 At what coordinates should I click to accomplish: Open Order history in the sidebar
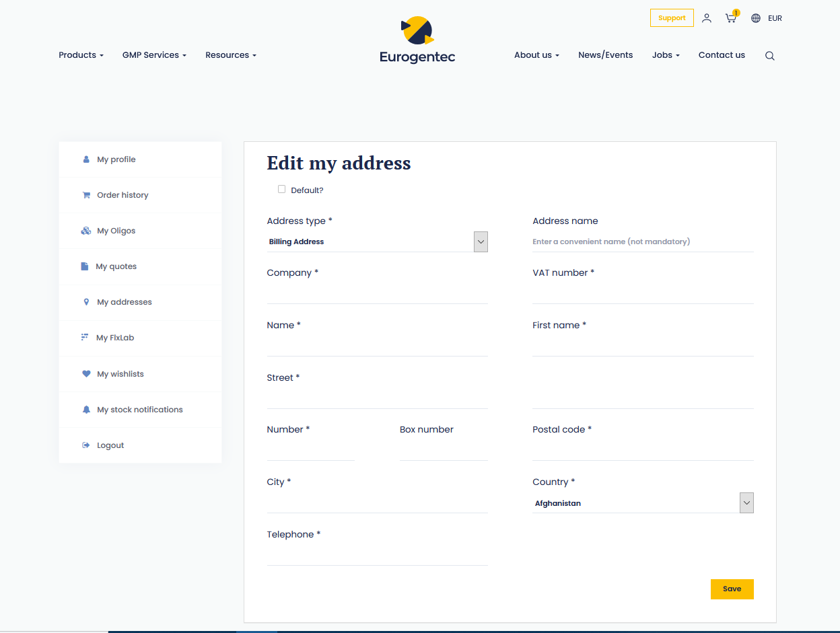[x=123, y=195]
